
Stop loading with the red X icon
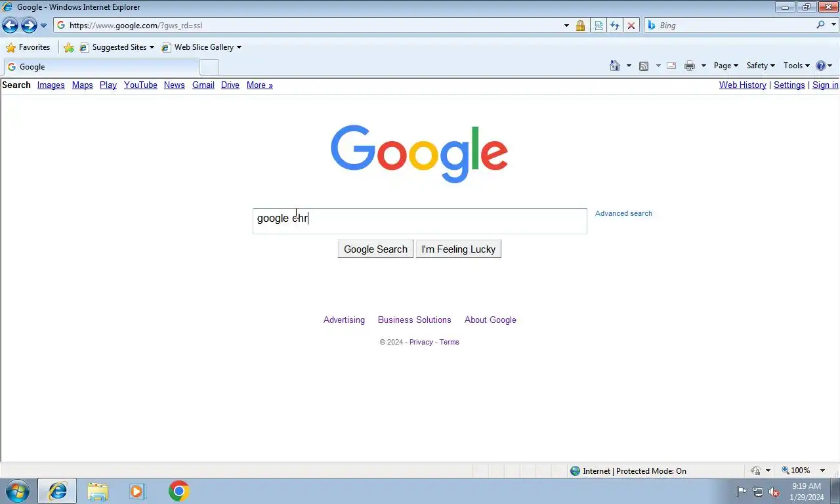631,26
